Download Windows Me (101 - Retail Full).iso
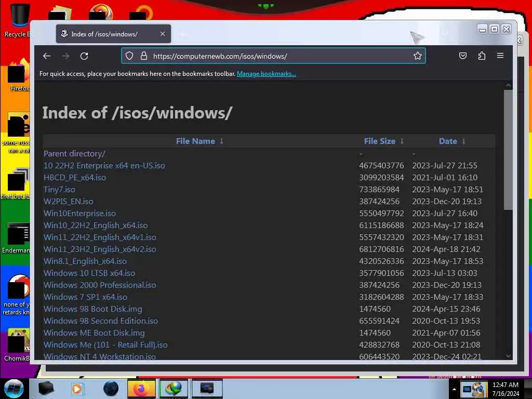This screenshot has width=532, height=399. coord(105,345)
